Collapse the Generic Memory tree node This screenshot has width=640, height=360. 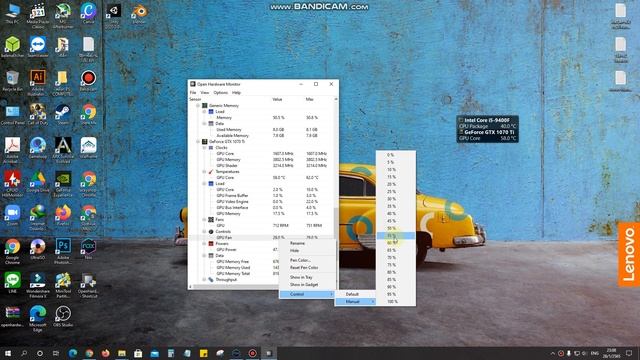(x=198, y=105)
